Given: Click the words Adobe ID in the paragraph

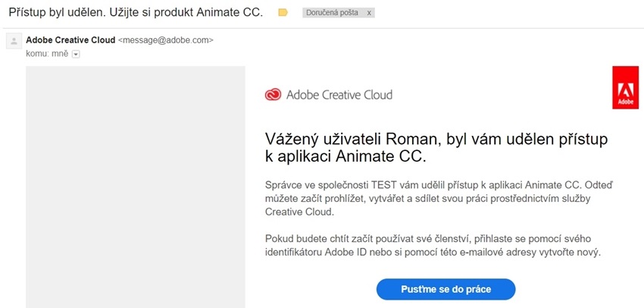Looking at the screenshot, I should click(x=351, y=252).
